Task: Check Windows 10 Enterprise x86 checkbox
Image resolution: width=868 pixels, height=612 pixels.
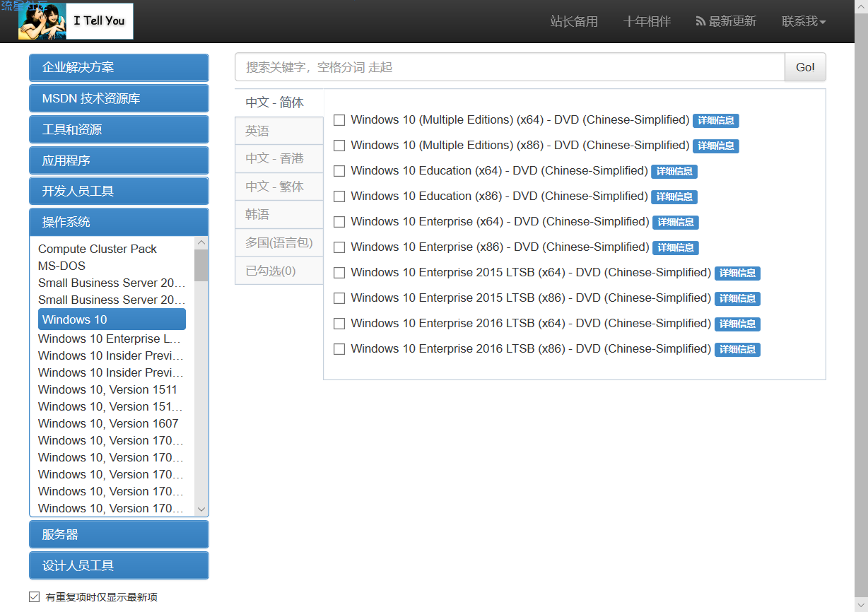Action: click(339, 247)
